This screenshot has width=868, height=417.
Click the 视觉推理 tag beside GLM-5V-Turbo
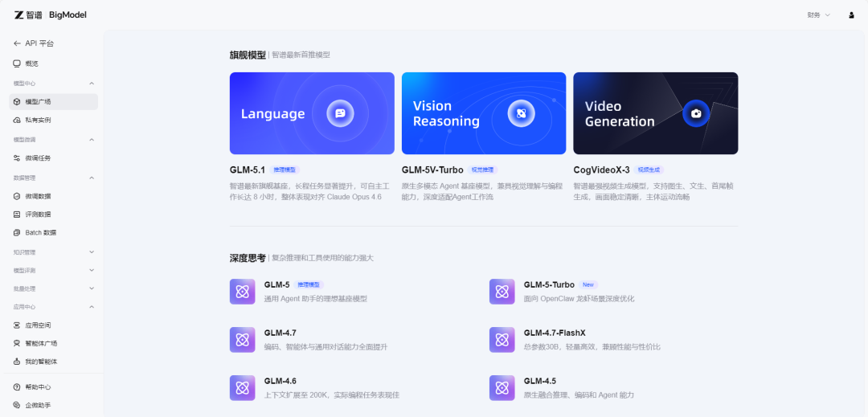483,170
